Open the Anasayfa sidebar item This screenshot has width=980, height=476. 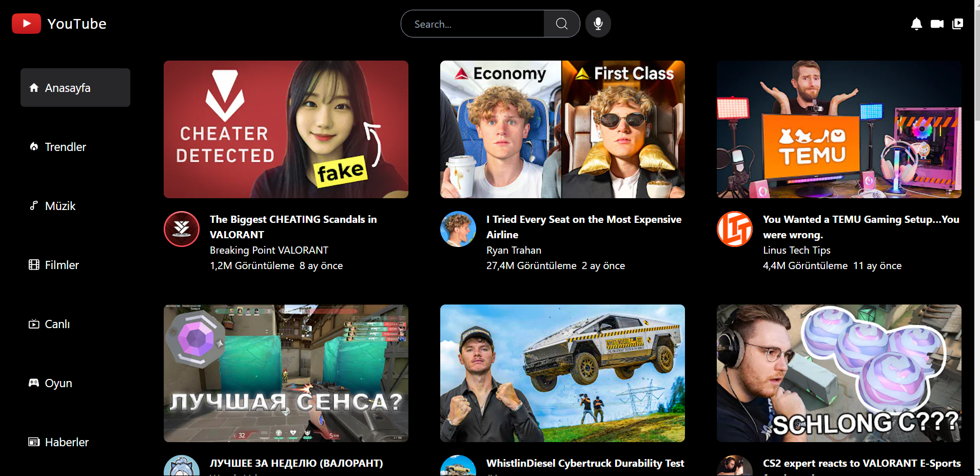[x=75, y=88]
